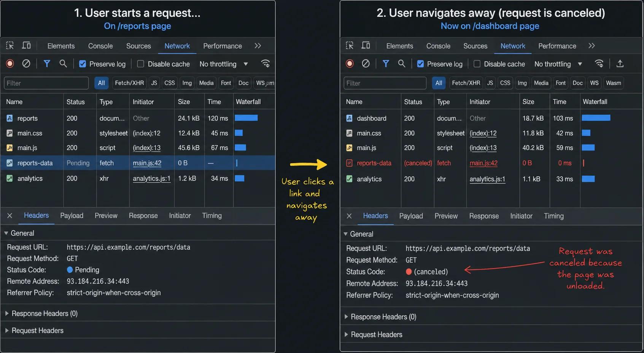Image resolution: width=644 pixels, height=353 pixels.
Task: Close the request details pane in left panel
Action: (10, 216)
